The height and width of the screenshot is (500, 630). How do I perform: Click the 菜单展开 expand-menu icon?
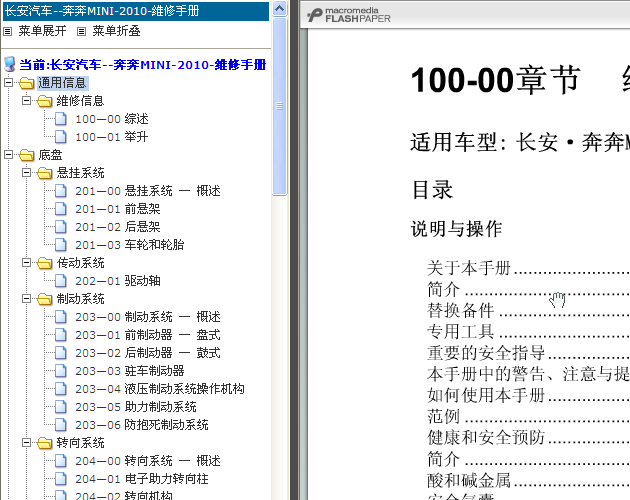point(8,31)
